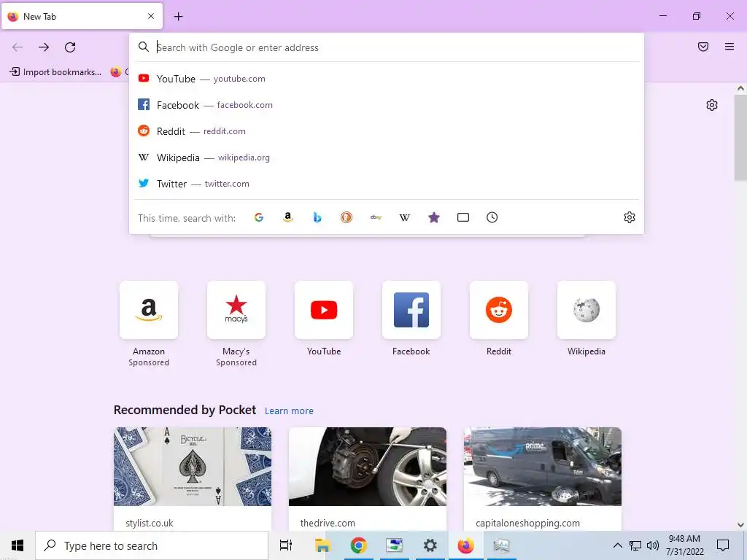Choose Wikipedia suggestion wikipedia.org
Image resolution: width=747 pixels, height=560 pixels.
tap(387, 157)
